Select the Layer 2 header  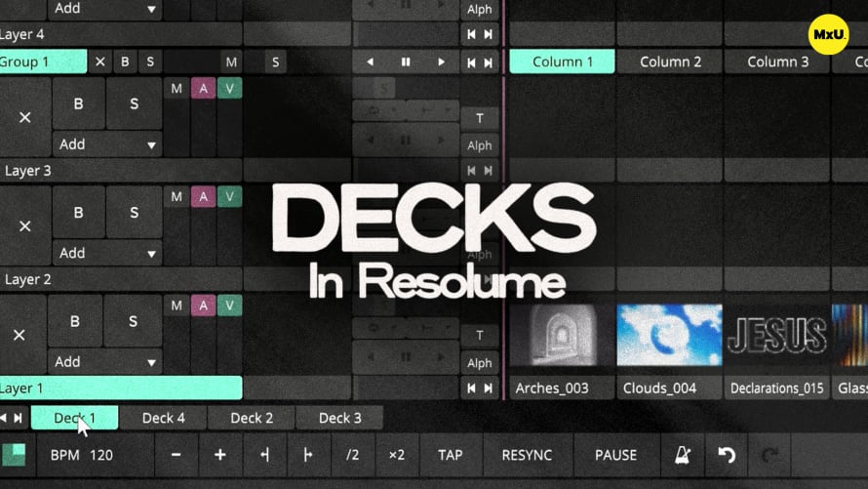(x=121, y=279)
